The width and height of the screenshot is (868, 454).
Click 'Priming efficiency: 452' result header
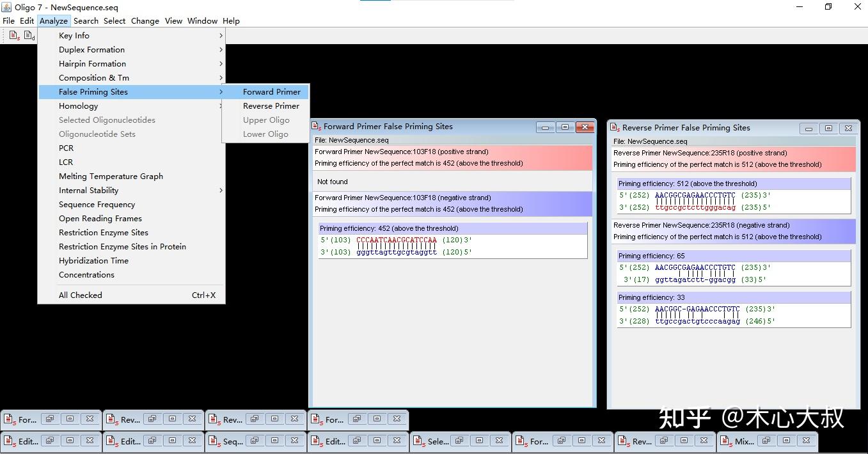point(453,228)
